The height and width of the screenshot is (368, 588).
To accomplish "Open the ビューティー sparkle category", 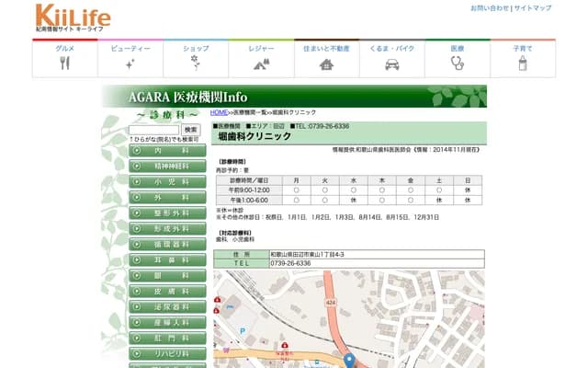I will [x=130, y=58].
